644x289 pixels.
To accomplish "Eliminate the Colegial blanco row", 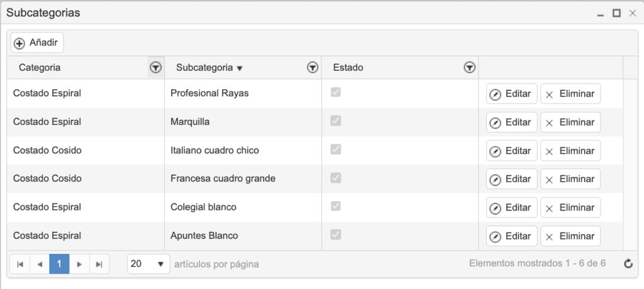I will 570,208.
